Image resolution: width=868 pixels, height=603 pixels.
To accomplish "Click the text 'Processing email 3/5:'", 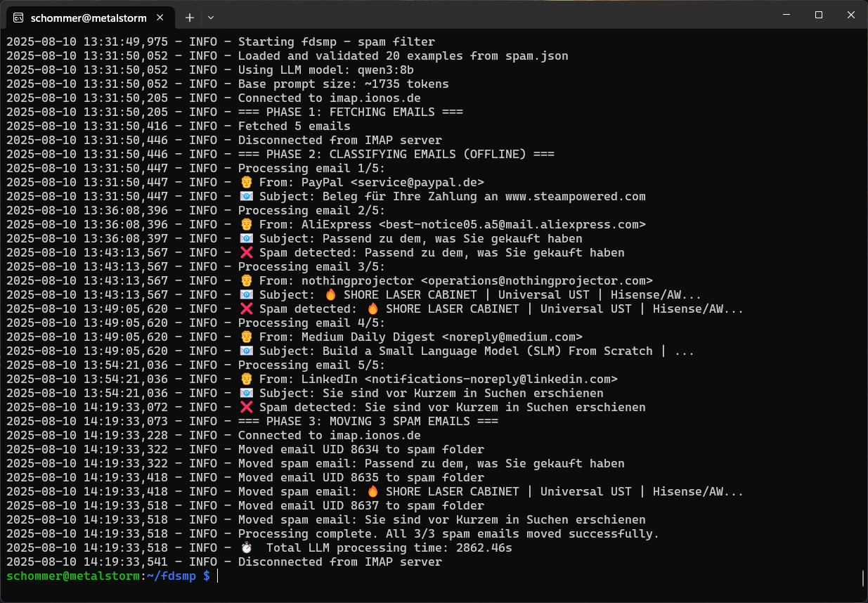I will coord(312,266).
